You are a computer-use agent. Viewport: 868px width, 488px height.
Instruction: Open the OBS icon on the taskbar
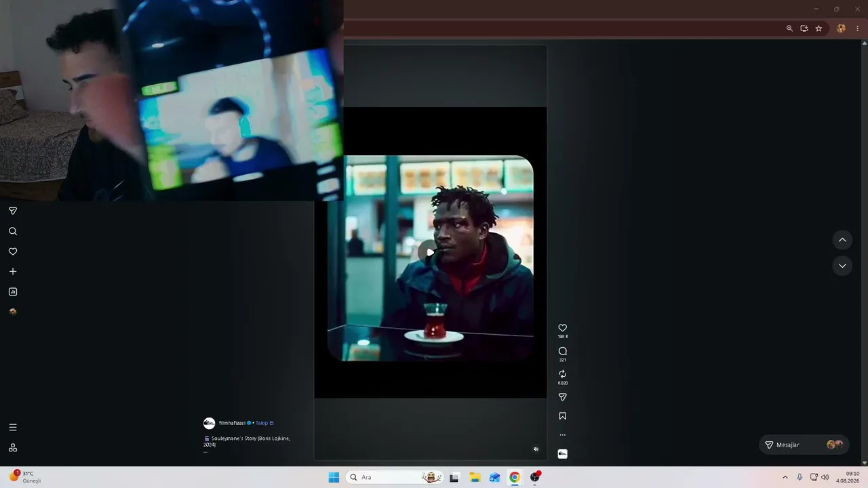tap(535, 477)
